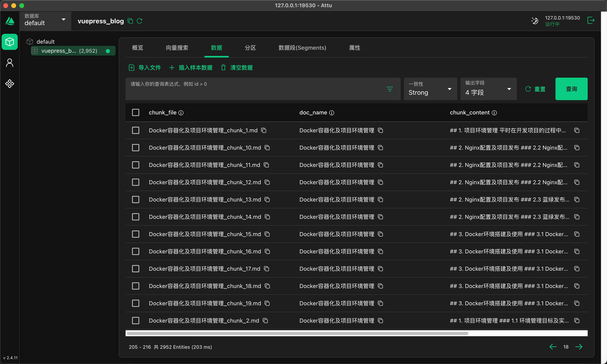Show info for doc_name column

coord(332,113)
